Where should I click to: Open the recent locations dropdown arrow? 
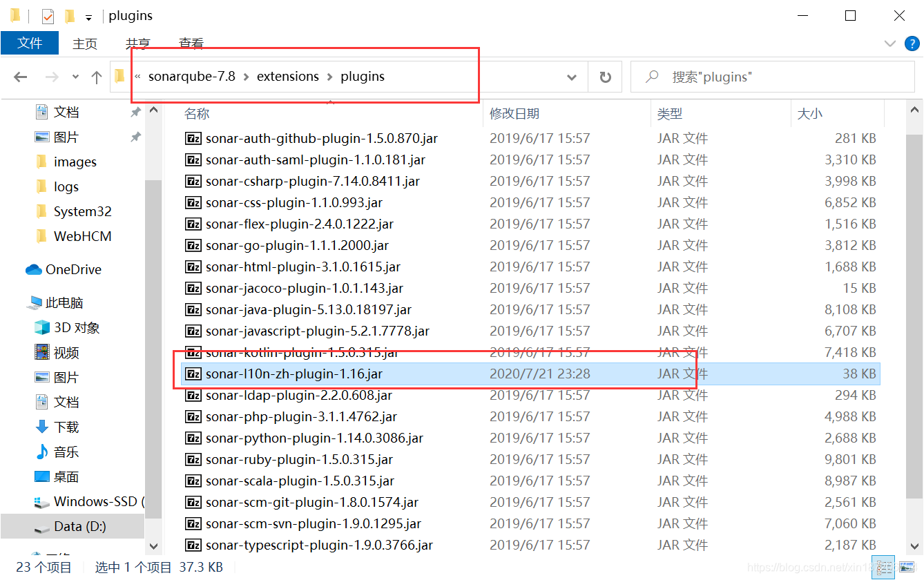pyautogui.click(x=75, y=77)
